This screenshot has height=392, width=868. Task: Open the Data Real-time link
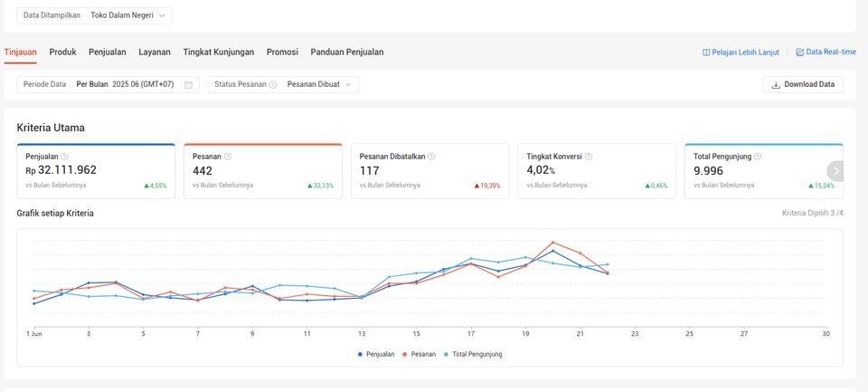click(826, 53)
